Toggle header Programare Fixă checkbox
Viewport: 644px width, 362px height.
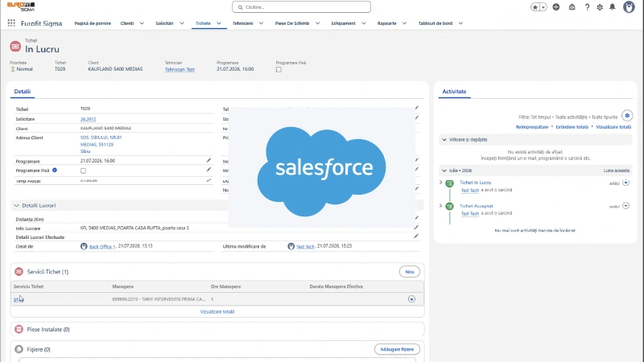(279, 70)
